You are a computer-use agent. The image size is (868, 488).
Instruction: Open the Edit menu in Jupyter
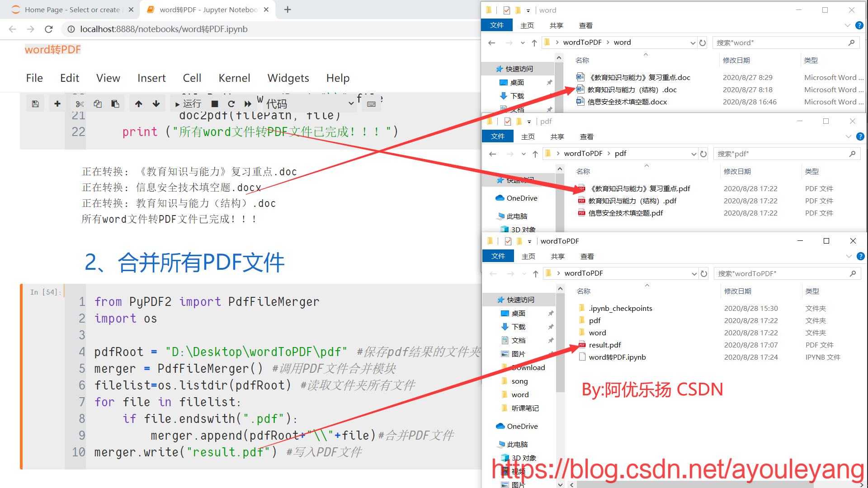(70, 78)
